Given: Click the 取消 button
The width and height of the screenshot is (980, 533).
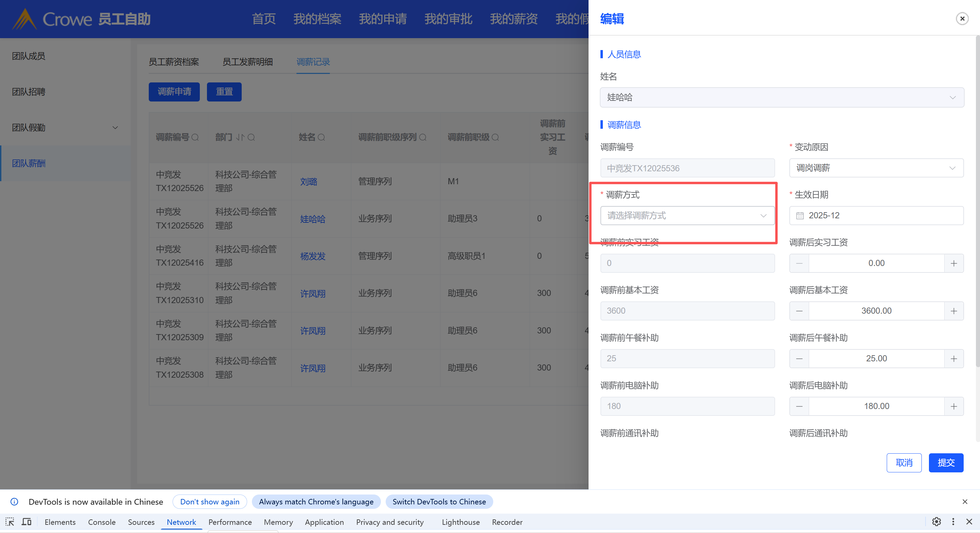Looking at the screenshot, I should click(904, 463).
